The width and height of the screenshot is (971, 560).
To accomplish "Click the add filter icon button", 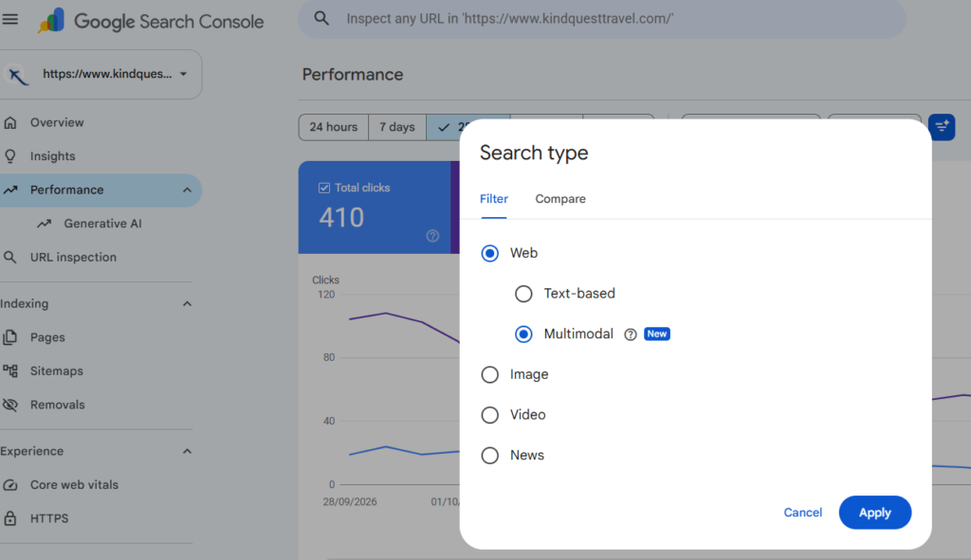I will click(942, 128).
